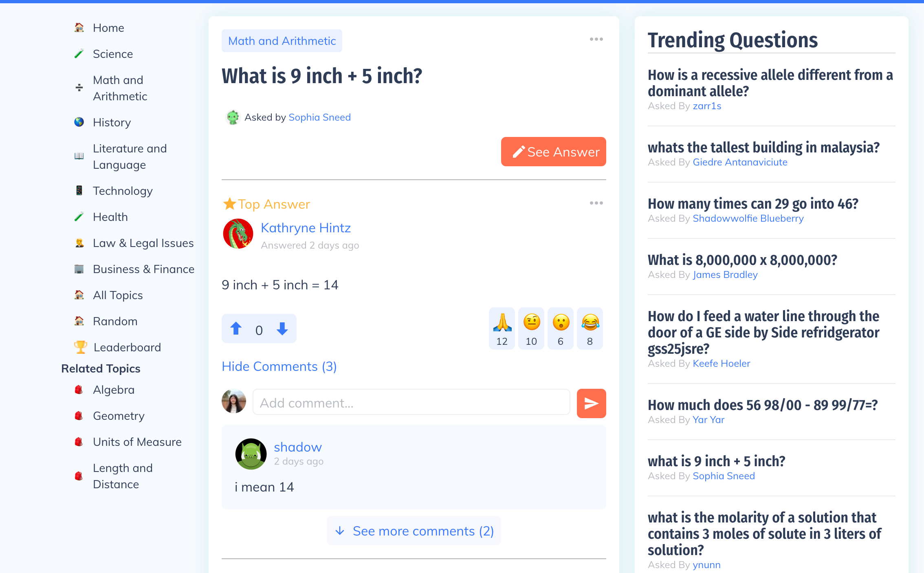The width and height of the screenshot is (924, 573).
Task: Focus the Add comment text field
Action: click(411, 403)
